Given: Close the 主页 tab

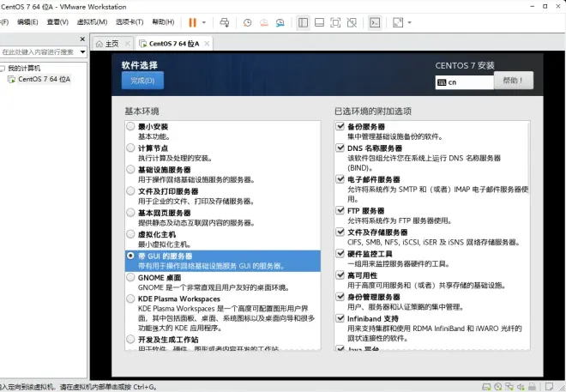Looking at the screenshot, I should [x=128, y=44].
